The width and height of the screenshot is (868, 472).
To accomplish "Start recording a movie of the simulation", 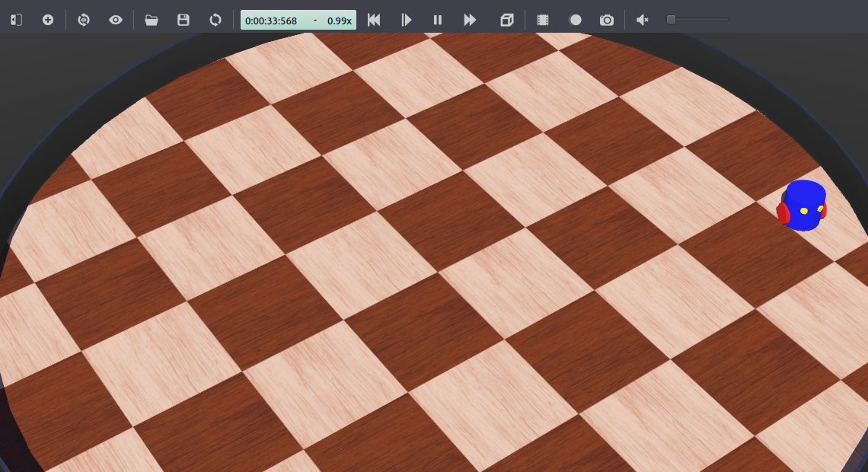I will (x=542, y=20).
